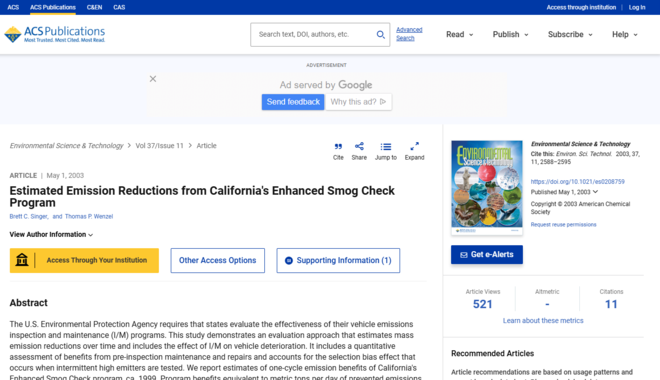The height and width of the screenshot is (380, 660).
Task: Close the advertisement banner
Action: pyautogui.click(x=153, y=79)
